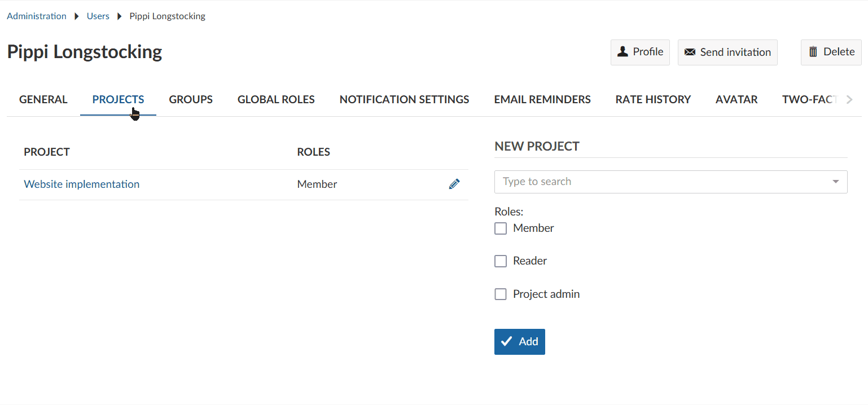Click the Administration breadcrumb link

pos(36,16)
